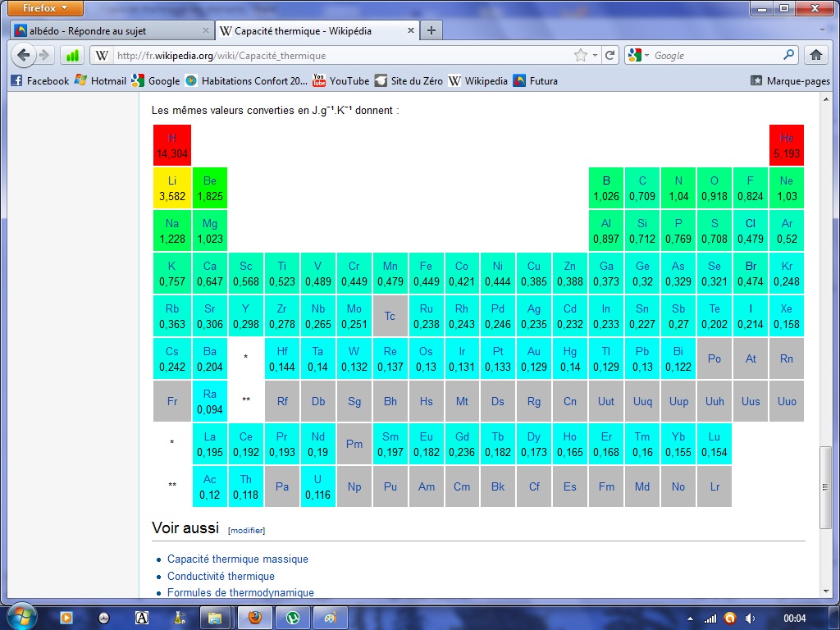Open the Capacité thermique massique link
This screenshot has height=630, width=840.
point(238,559)
